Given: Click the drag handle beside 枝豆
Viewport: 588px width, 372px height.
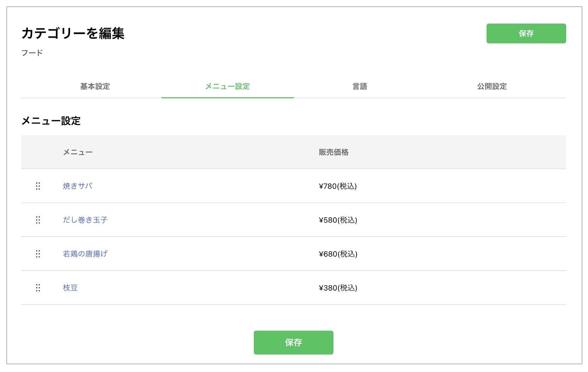Looking at the screenshot, I should [x=38, y=288].
